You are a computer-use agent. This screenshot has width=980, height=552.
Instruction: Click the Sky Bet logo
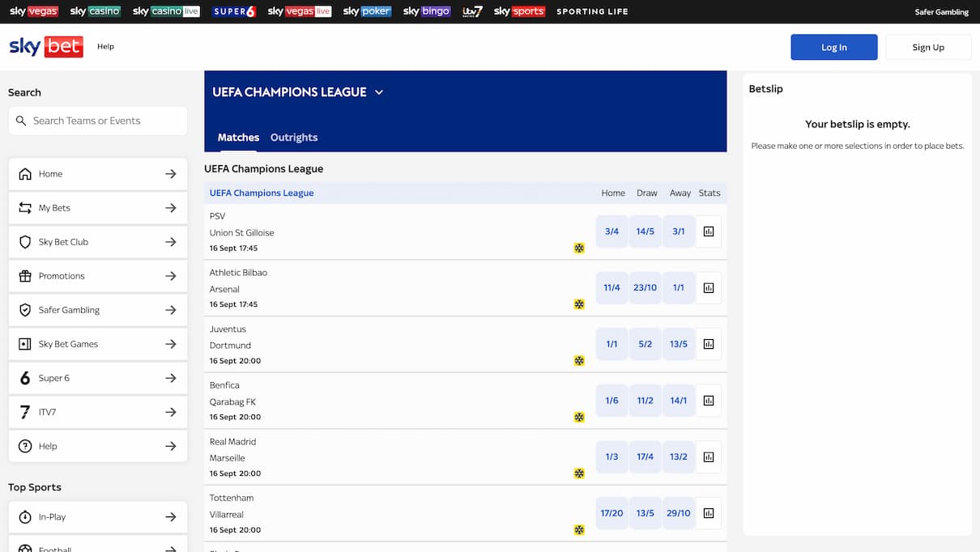pyautogui.click(x=45, y=46)
